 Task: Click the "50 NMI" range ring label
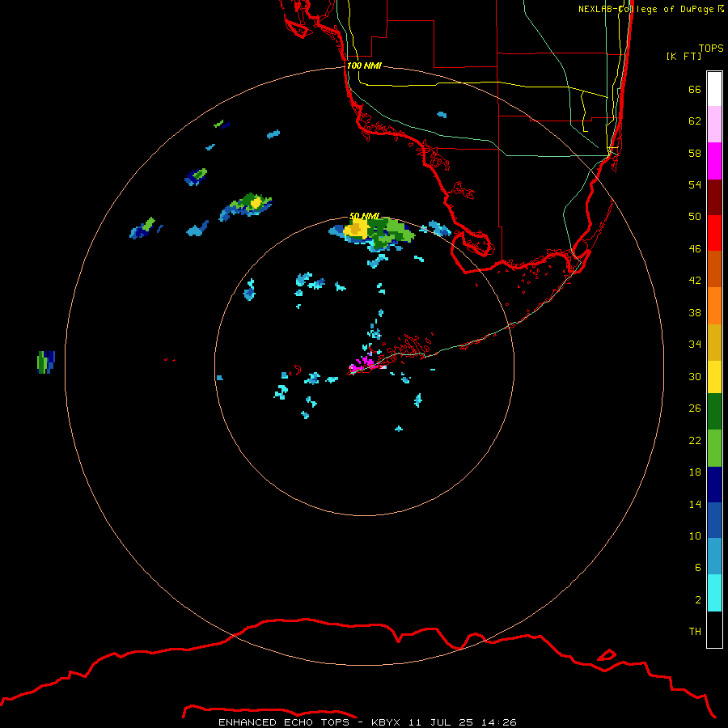click(x=365, y=216)
